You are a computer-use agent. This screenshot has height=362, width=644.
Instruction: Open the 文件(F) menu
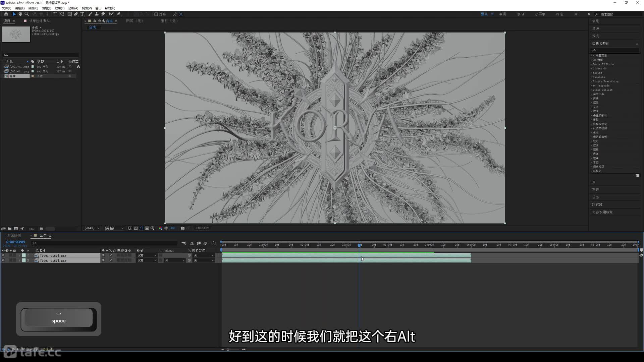(6, 8)
